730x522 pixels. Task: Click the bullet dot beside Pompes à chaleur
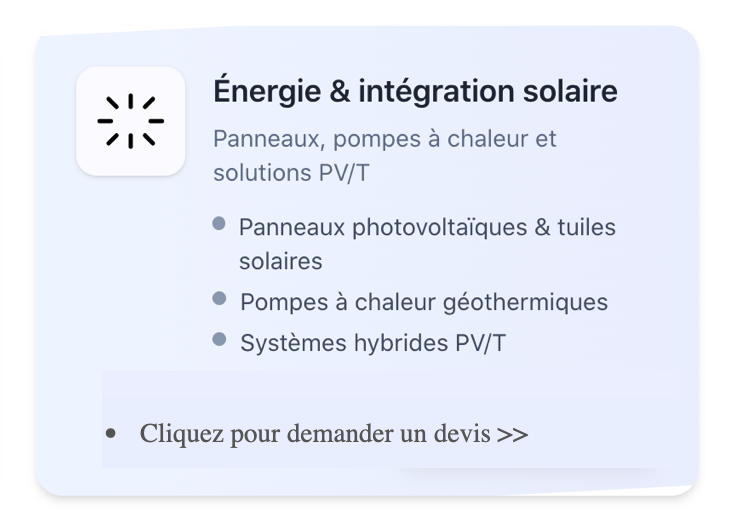220,298
